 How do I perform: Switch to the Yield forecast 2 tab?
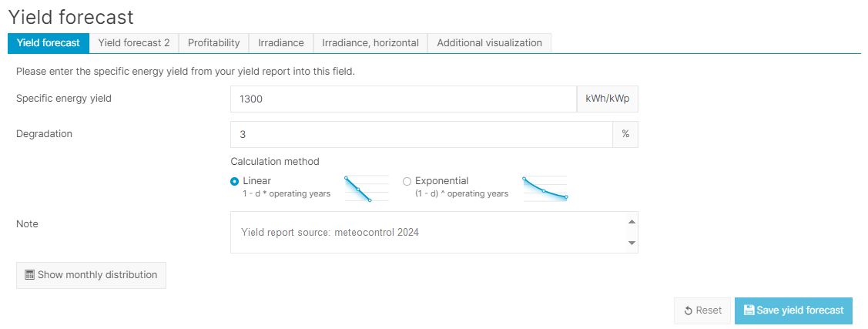pyautogui.click(x=134, y=43)
